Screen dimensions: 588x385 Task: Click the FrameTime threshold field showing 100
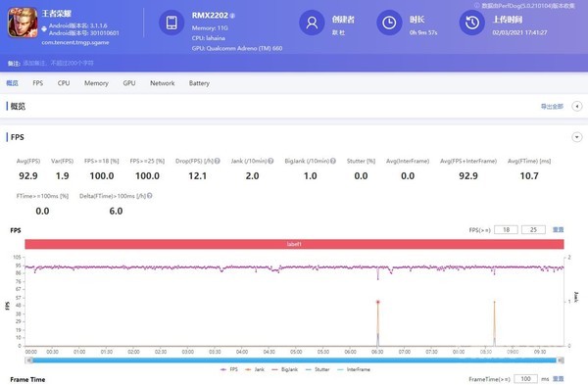[525, 379]
